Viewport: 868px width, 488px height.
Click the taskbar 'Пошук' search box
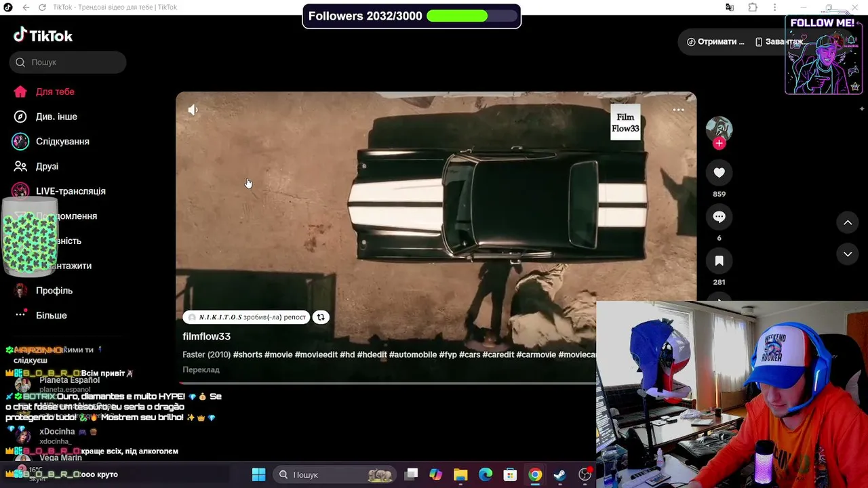click(335, 474)
